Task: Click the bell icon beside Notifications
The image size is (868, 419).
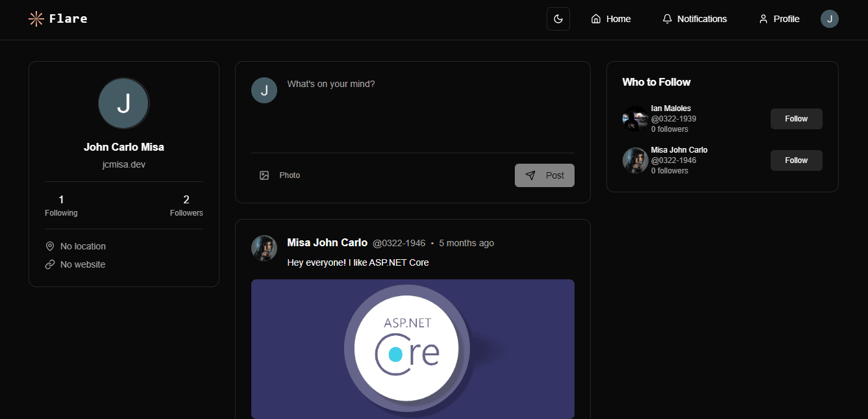Action: click(x=667, y=19)
